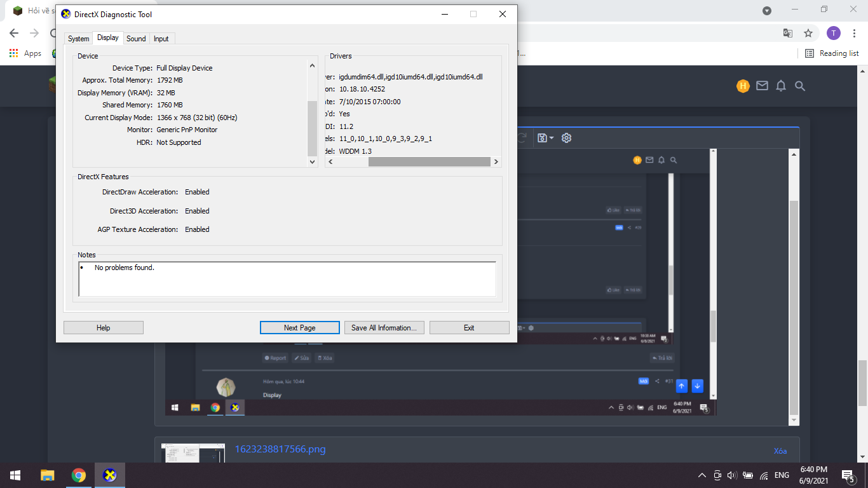The height and width of the screenshot is (488, 868).
Task: Click the 'WDDM 1.3' driver model value
Action: pyautogui.click(x=355, y=151)
